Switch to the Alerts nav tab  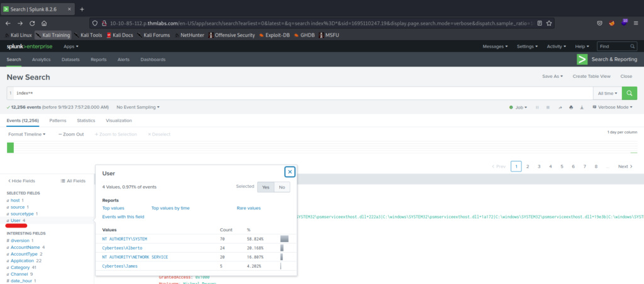click(x=123, y=60)
